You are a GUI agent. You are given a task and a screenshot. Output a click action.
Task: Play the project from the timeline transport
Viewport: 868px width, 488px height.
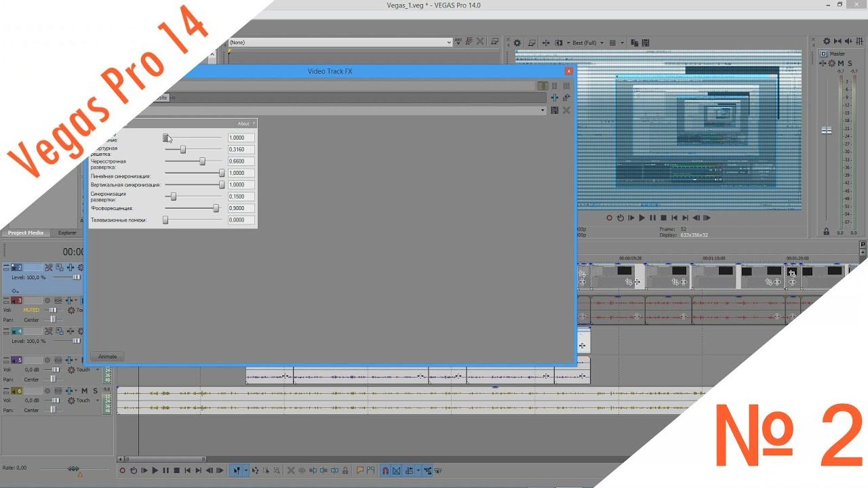pos(155,470)
